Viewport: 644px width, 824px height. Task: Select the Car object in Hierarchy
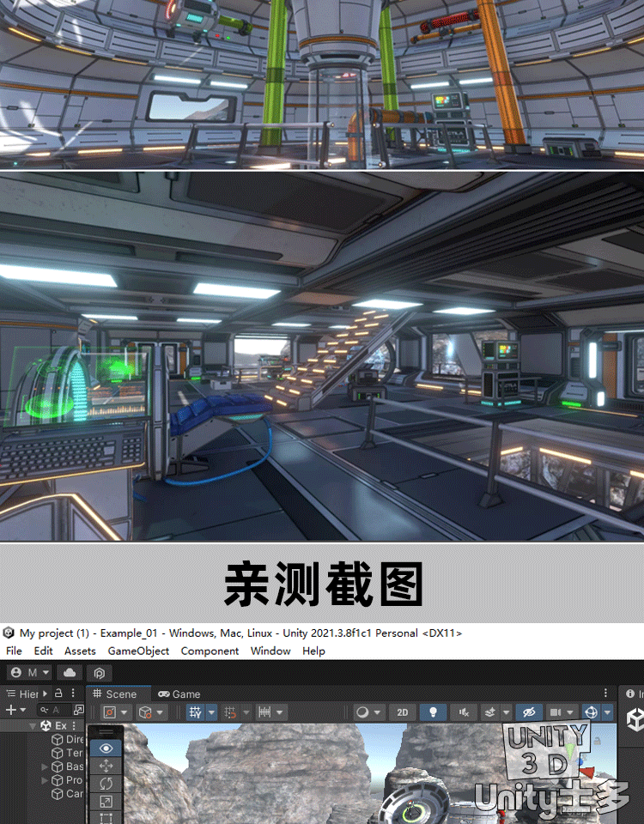(68, 794)
